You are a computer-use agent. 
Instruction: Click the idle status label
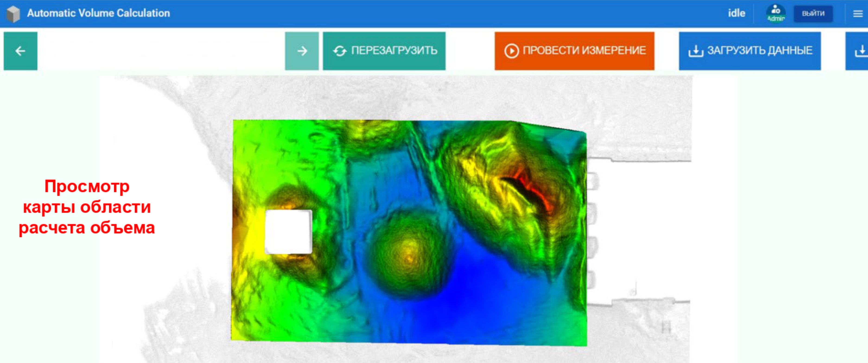(736, 13)
